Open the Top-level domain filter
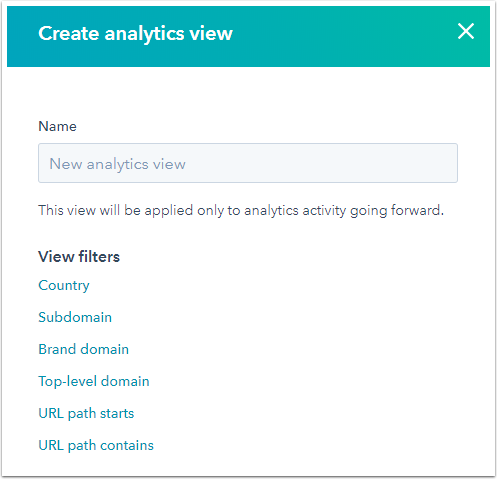497x479 pixels. click(94, 381)
